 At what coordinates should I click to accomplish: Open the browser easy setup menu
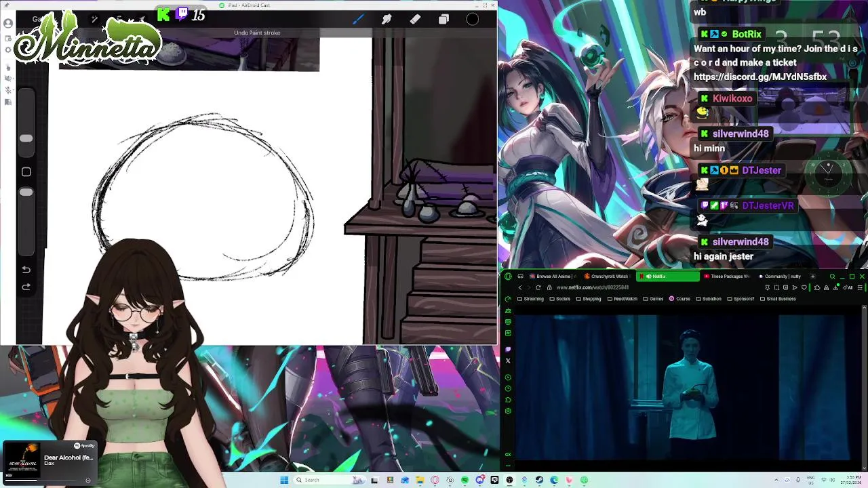(x=860, y=287)
